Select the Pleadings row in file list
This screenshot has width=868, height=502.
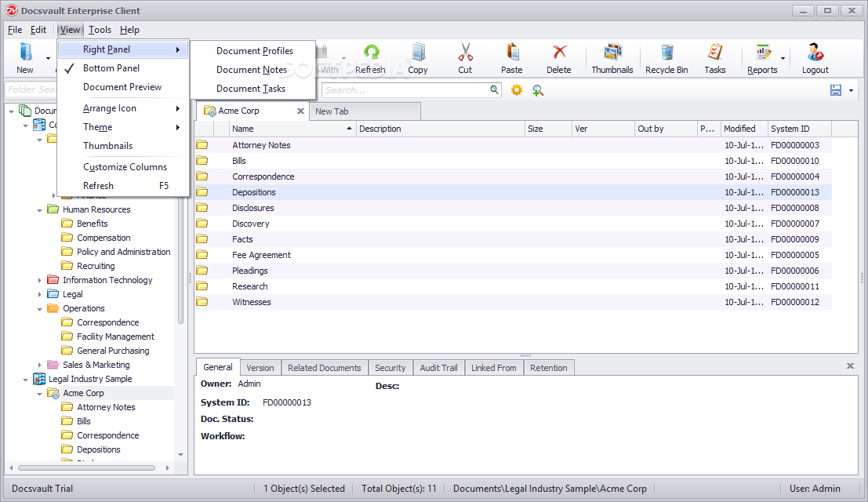(513, 271)
